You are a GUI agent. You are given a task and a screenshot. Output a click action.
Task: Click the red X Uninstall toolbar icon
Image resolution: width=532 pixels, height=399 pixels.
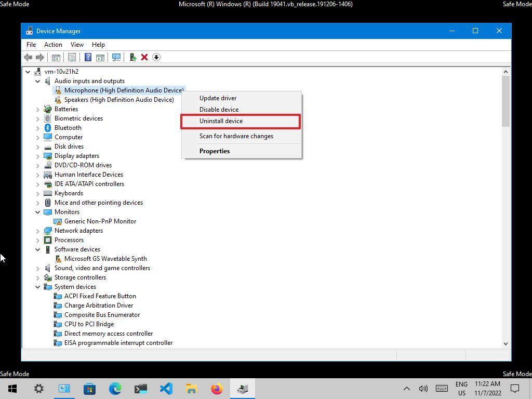(144, 57)
